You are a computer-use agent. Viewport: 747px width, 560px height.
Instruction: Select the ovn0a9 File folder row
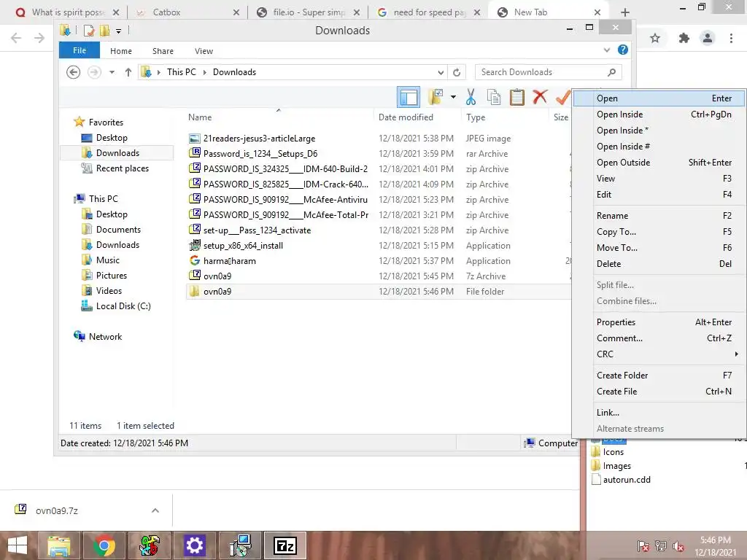tap(379, 292)
